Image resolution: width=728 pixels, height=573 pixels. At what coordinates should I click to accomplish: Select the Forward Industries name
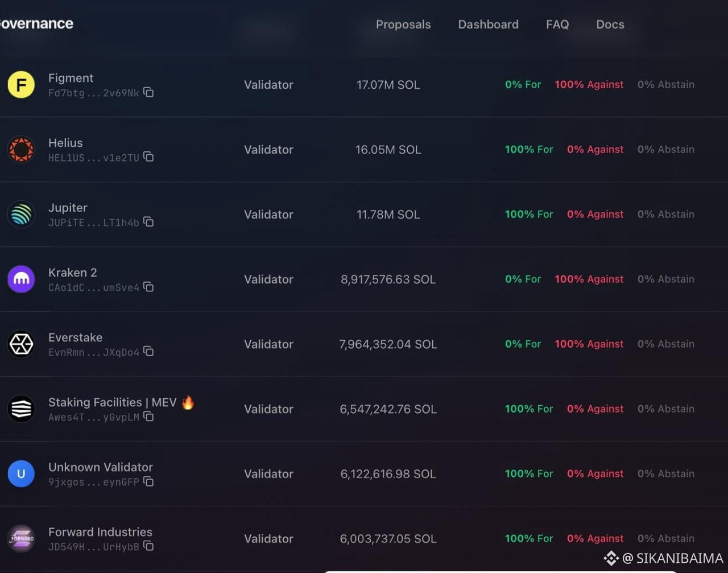(x=100, y=532)
